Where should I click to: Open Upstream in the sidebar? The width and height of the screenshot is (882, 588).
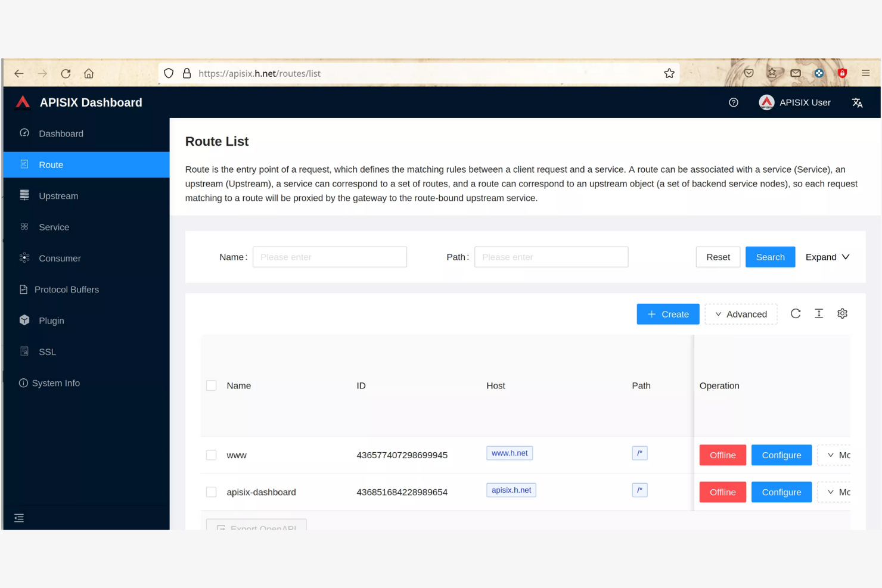tap(86, 196)
